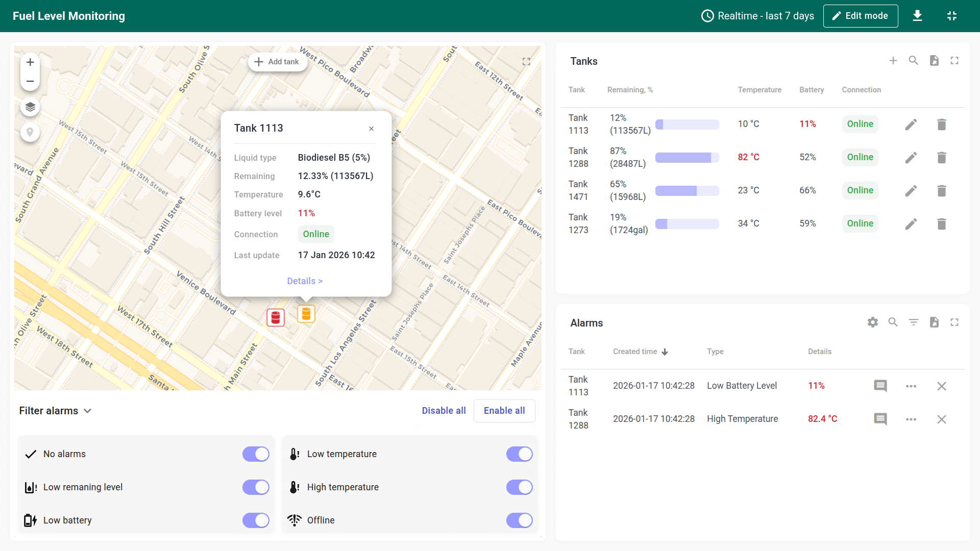Click the red tank marker on map
980x551 pixels.
[276, 317]
